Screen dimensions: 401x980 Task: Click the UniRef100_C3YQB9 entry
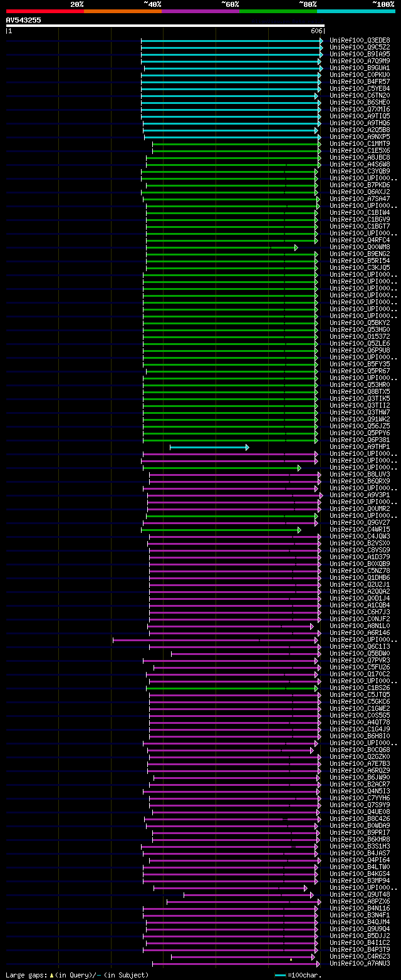click(x=360, y=171)
